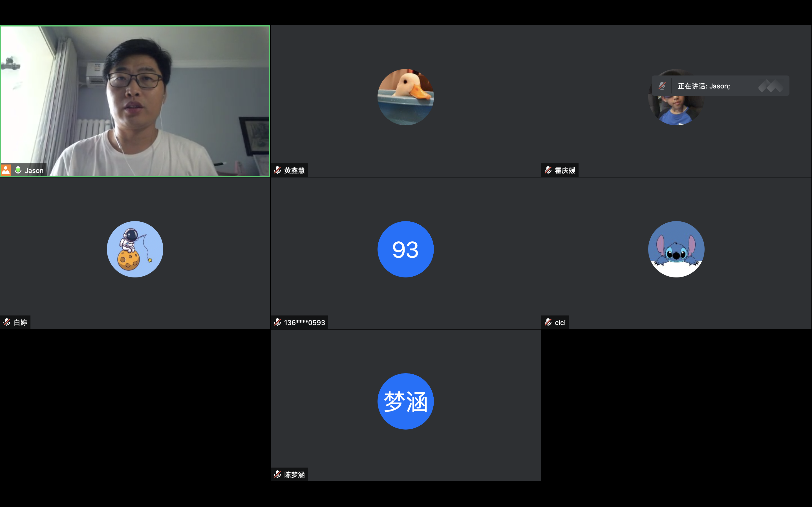Click muted mic icon next to 陈梦涵
Image resolution: width=812 pixels, height=507 pixels.
click(x=277, y=475)
